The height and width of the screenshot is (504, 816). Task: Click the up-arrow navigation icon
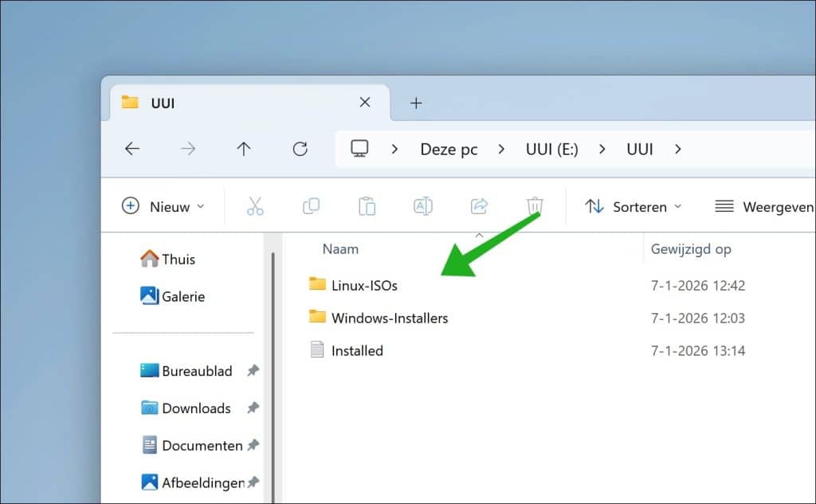tap(245, 149)
